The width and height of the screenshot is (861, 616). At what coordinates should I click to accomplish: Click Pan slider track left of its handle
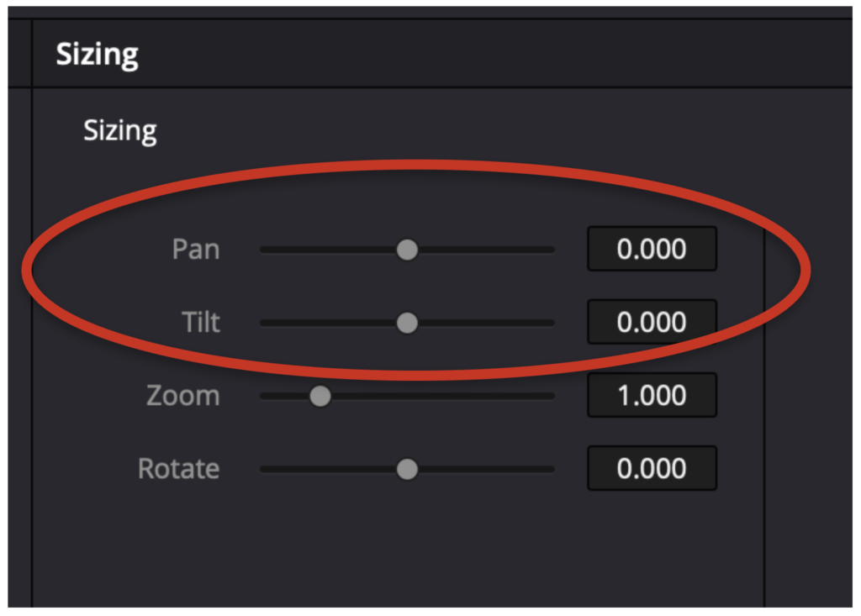point(329,250)
